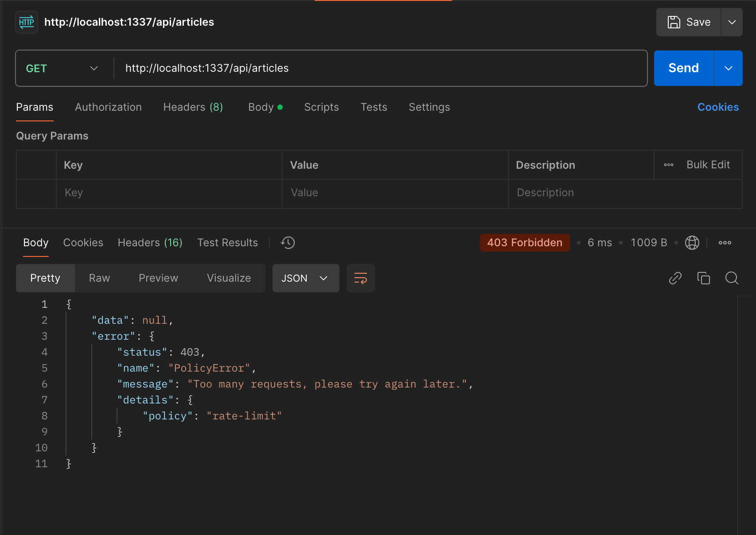Copy response body to clipboard
Screen dimensions: 756x535
[703, 278]
